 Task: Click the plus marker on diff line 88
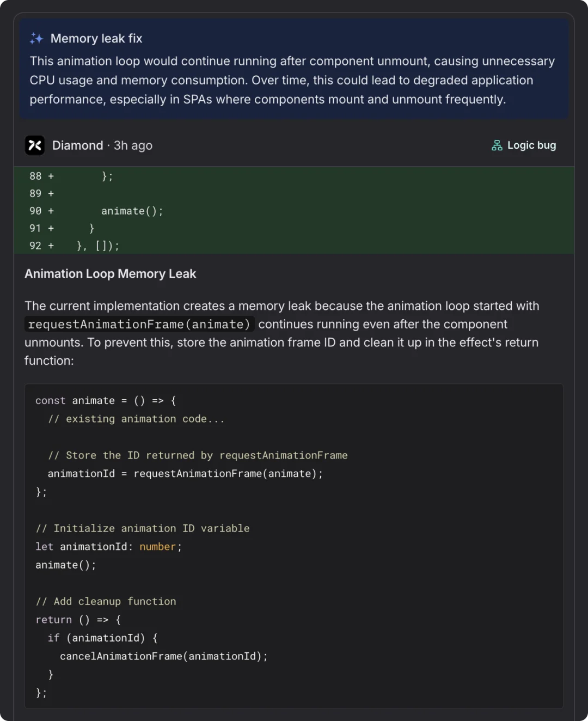click(51, 176)
